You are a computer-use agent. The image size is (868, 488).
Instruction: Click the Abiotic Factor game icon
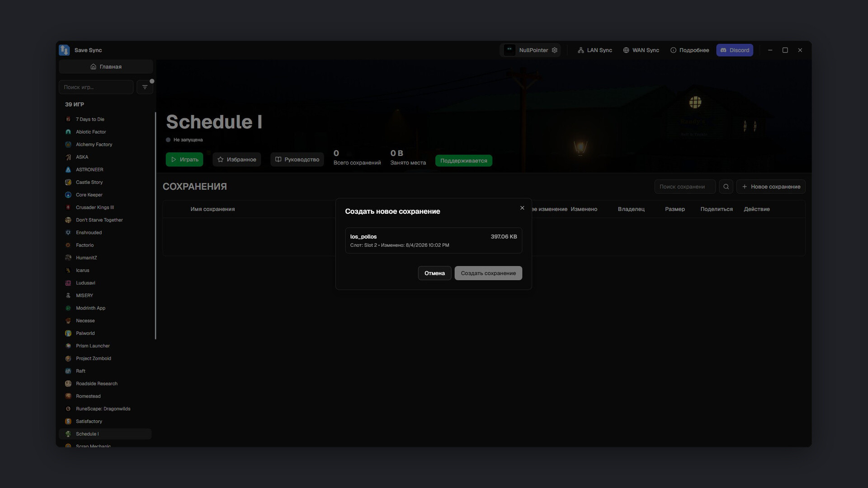68,132
